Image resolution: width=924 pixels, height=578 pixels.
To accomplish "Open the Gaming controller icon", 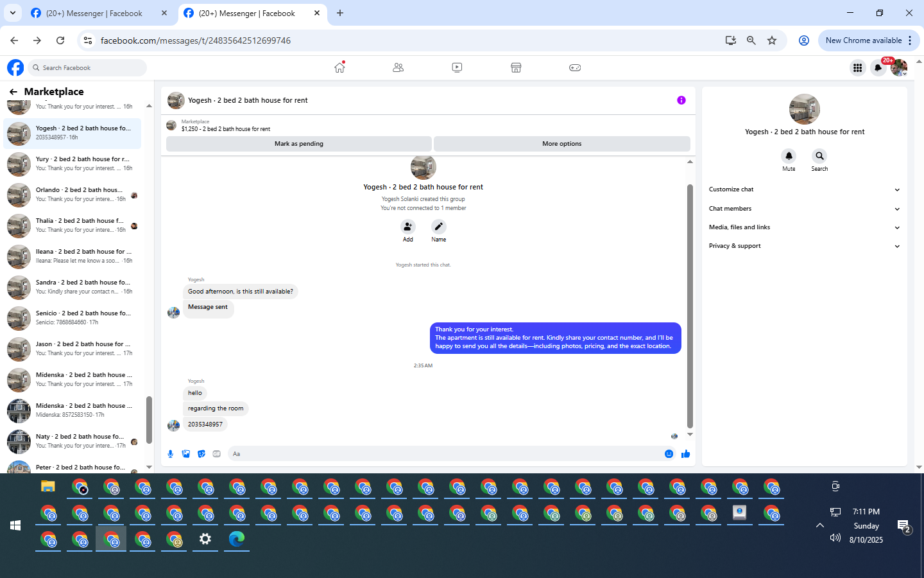I will [x=575, y=67].
